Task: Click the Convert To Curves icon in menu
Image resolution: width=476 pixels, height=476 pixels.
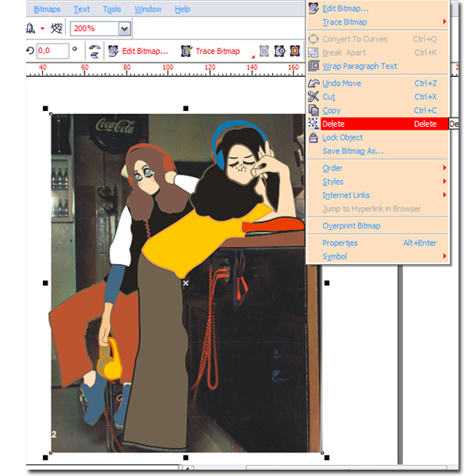Action: [x=313, y=39]
